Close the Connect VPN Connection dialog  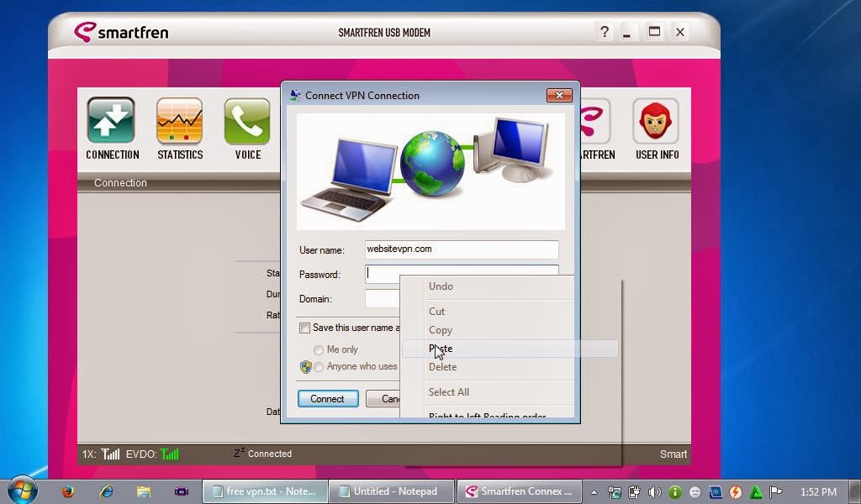click(x=559, y=95)
